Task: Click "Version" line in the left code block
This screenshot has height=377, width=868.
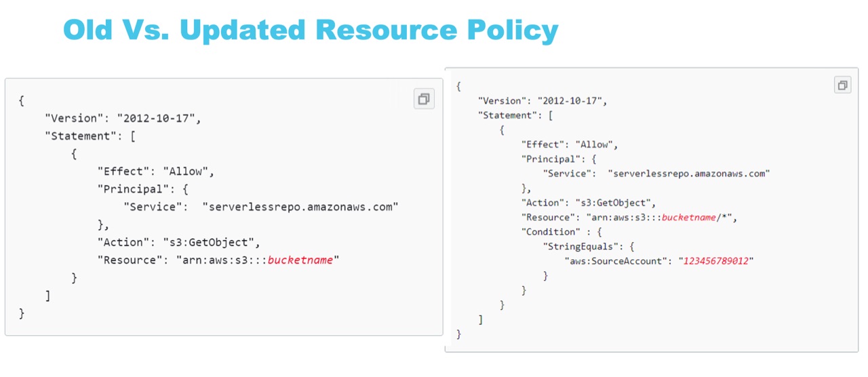Action: coord(123,118)
